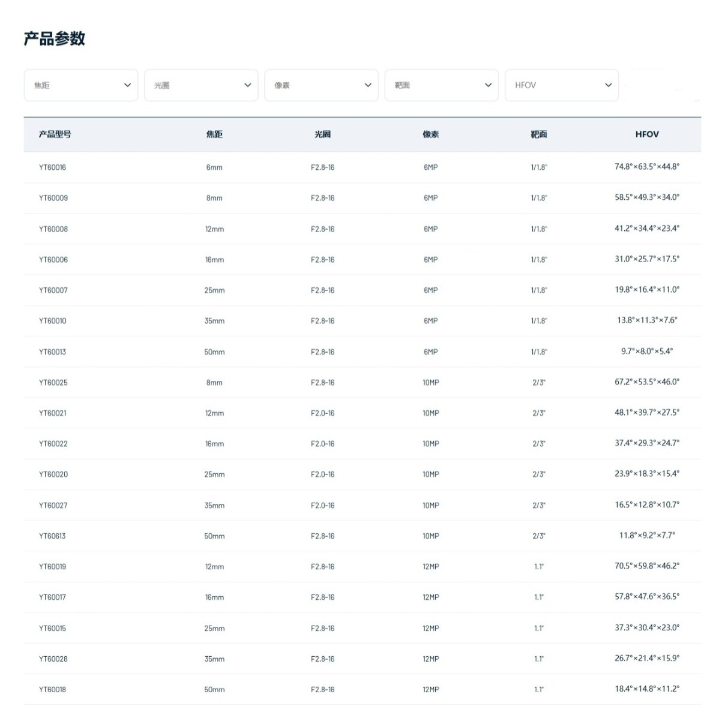Open product model YT60007
This screenshot has width=728, height=715.
pyautogui.click(x=53, y=290)
